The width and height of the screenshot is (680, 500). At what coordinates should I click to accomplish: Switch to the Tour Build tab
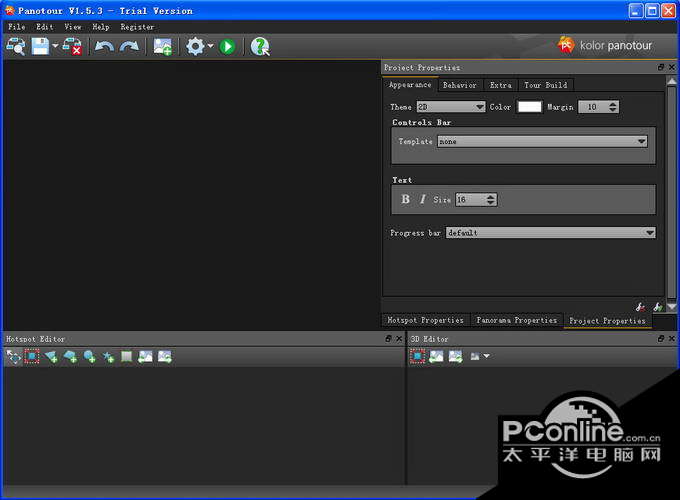coord(546,85)
